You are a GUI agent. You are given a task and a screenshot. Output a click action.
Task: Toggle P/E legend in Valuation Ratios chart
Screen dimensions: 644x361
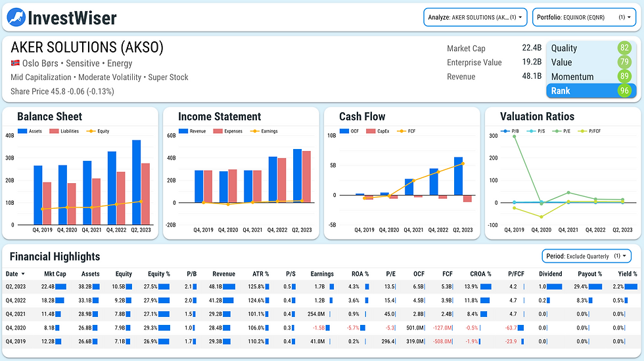pos(561,131)
